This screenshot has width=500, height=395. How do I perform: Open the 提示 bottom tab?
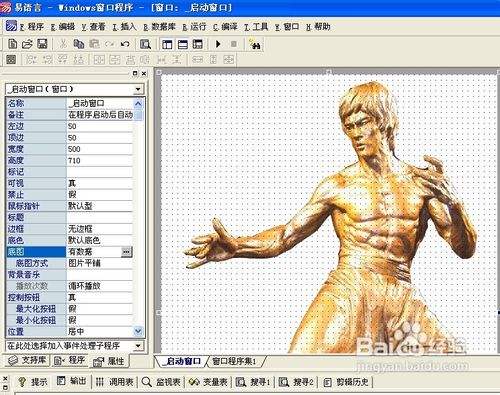click(32, 382)
